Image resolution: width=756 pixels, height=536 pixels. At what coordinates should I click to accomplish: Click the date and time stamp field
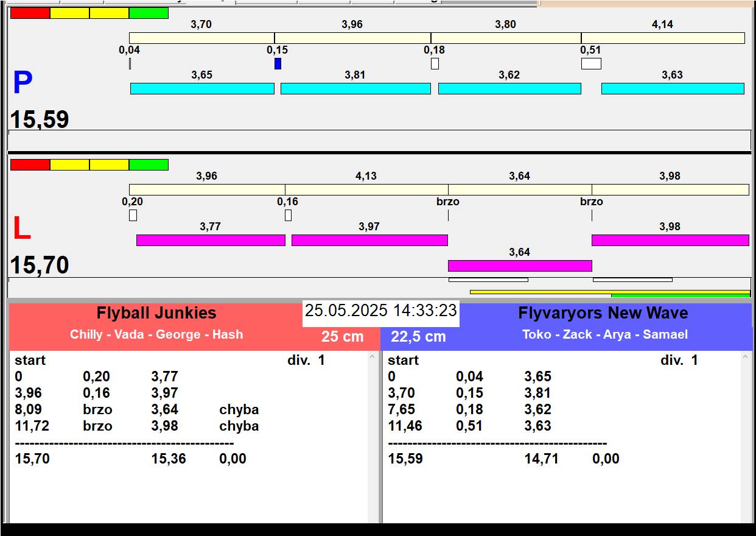click(x=380, y=311)
